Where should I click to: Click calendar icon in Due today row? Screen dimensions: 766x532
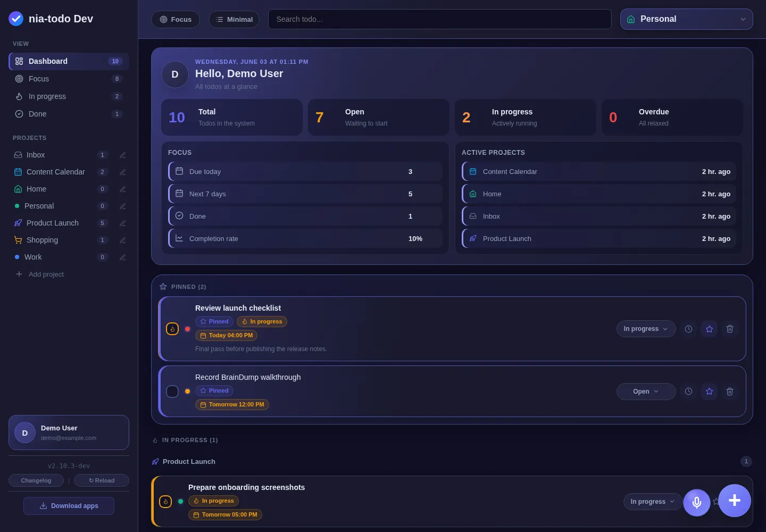[x=179, y=171]
